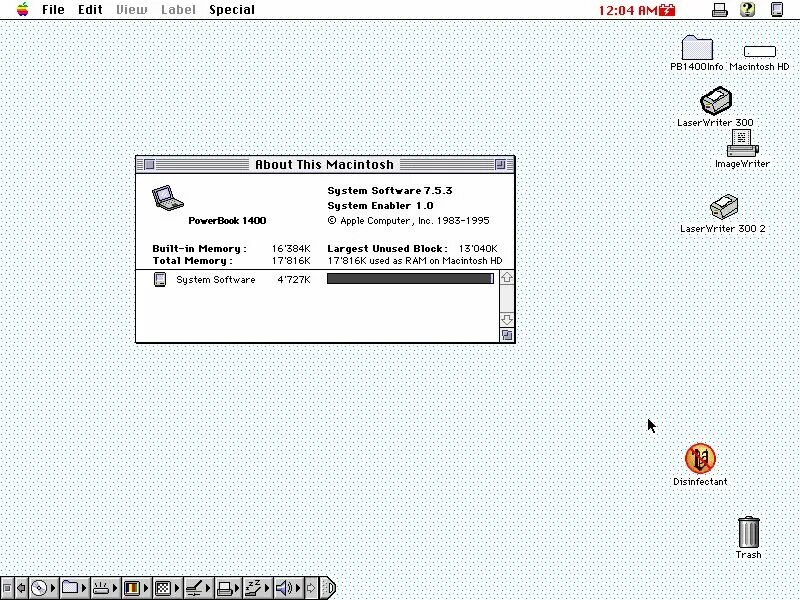Open the Special menu

pos(232,10)
